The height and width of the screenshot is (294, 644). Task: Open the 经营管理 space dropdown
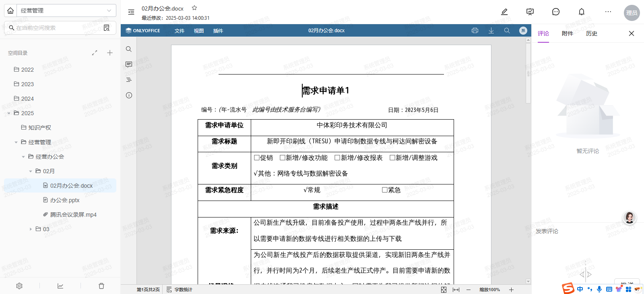(x=66, y=10)
